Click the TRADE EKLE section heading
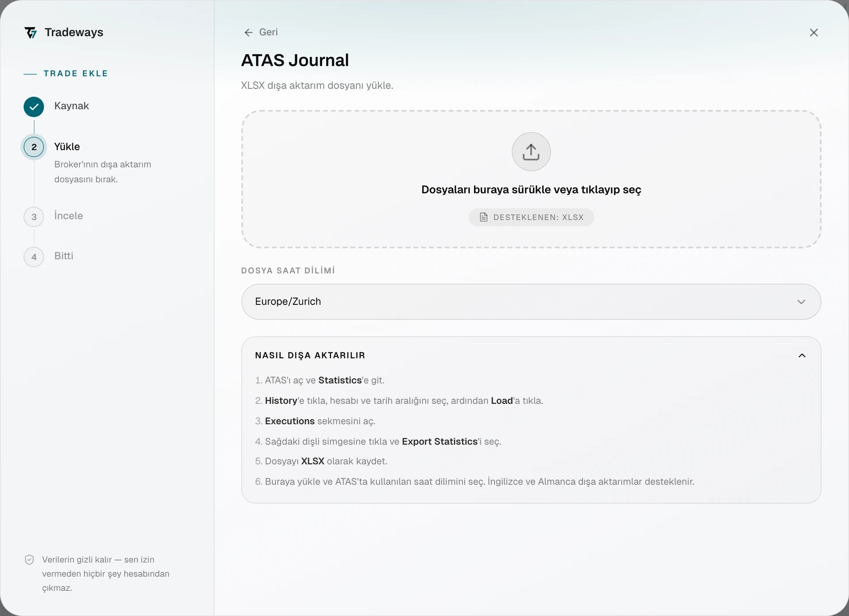The height and width of the screenshot is (616, 849). click(76, 73)
